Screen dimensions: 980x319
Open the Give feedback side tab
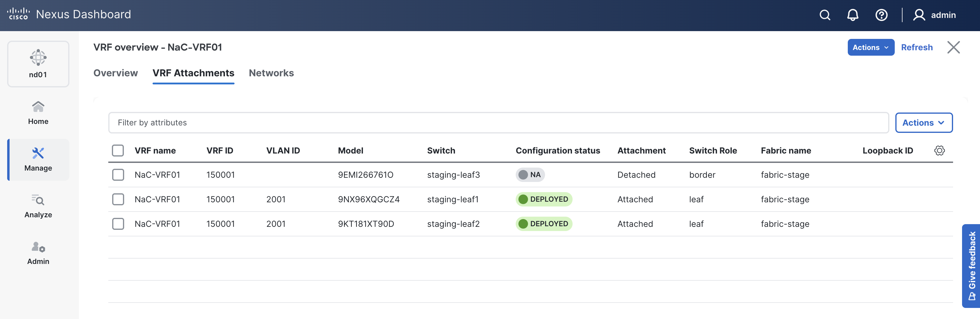971,265
